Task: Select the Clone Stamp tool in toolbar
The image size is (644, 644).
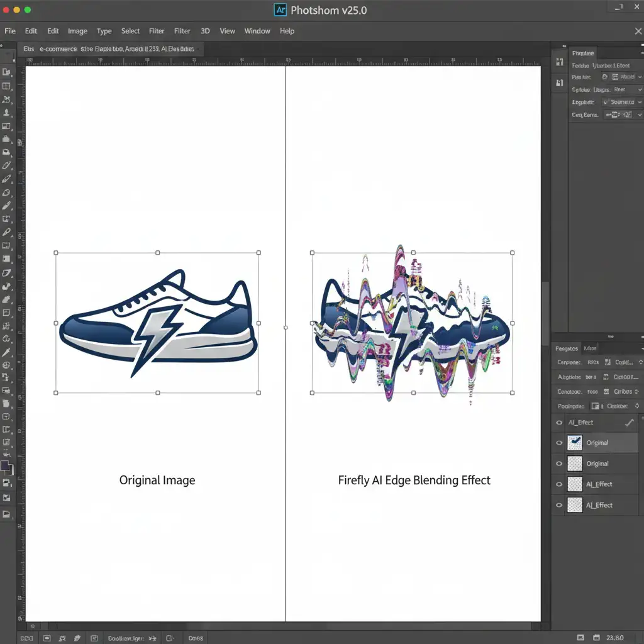Action: point(7,113)
